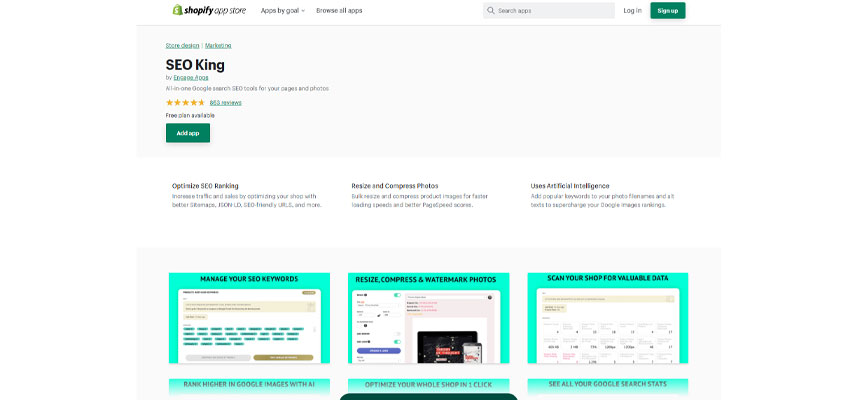Click the Free plan available text
The image size is (850, 400).
(190, 115)
